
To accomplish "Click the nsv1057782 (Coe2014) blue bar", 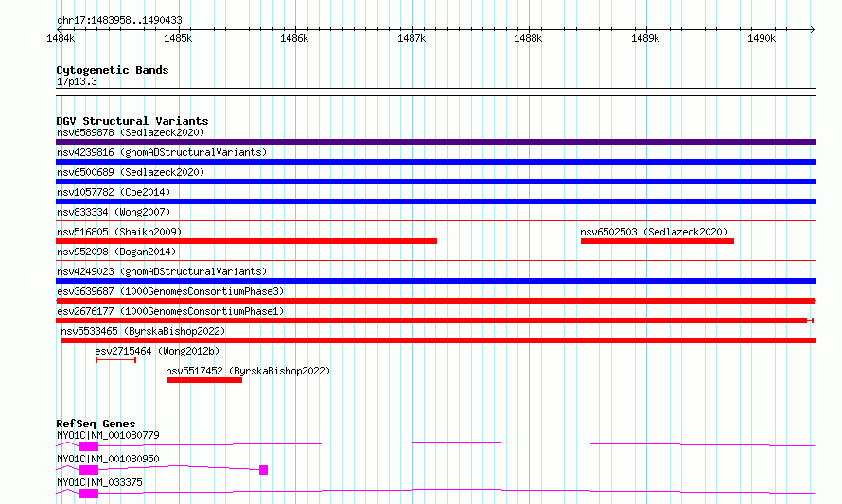I will pyautogui.click(x=435, y=201).
